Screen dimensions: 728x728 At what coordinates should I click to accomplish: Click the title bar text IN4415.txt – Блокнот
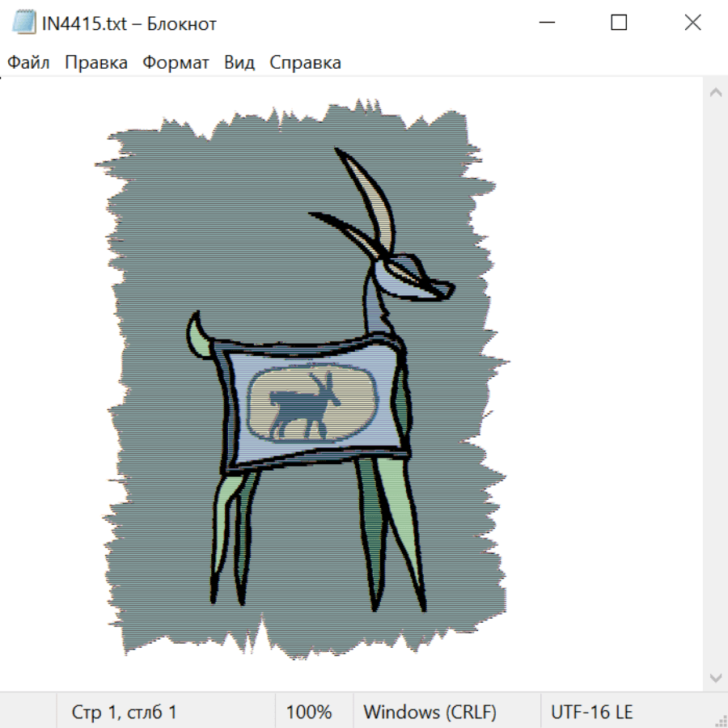tap(129, 23)
